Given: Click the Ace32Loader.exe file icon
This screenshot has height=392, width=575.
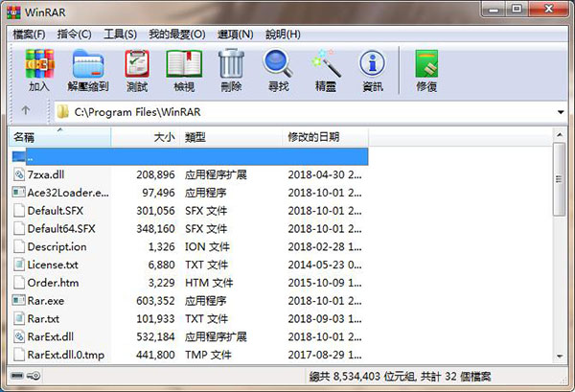Looking at the screenshot, I should [x=19, y=192].
